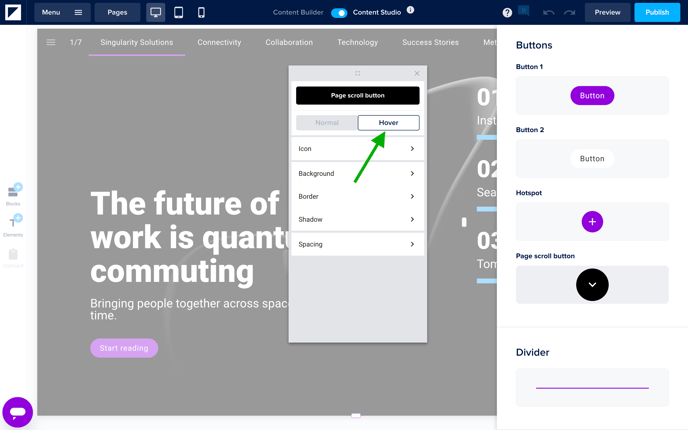Select the Normal state option

(x=327, y=123)
